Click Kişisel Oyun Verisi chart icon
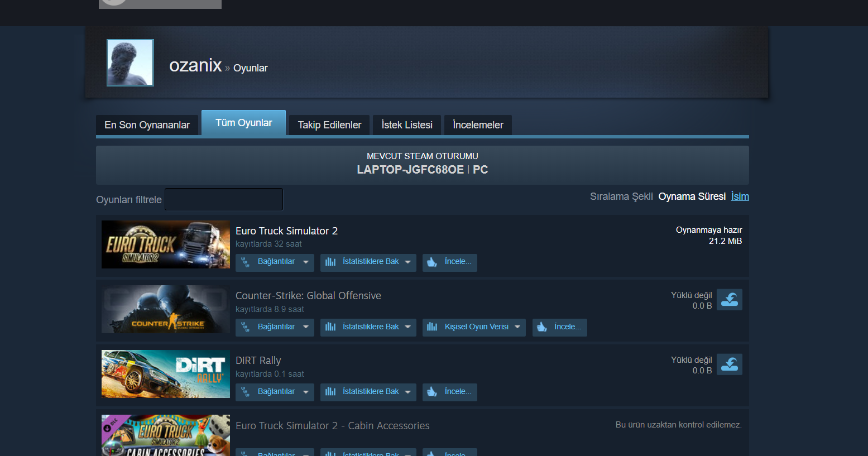The height and width of the screenshot is (456, 868). pos(432,327)
